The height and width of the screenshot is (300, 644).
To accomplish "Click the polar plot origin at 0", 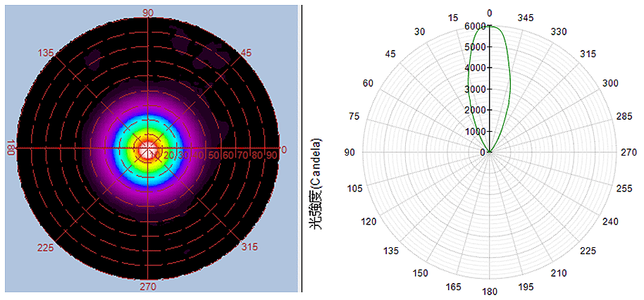I will 490,152.
